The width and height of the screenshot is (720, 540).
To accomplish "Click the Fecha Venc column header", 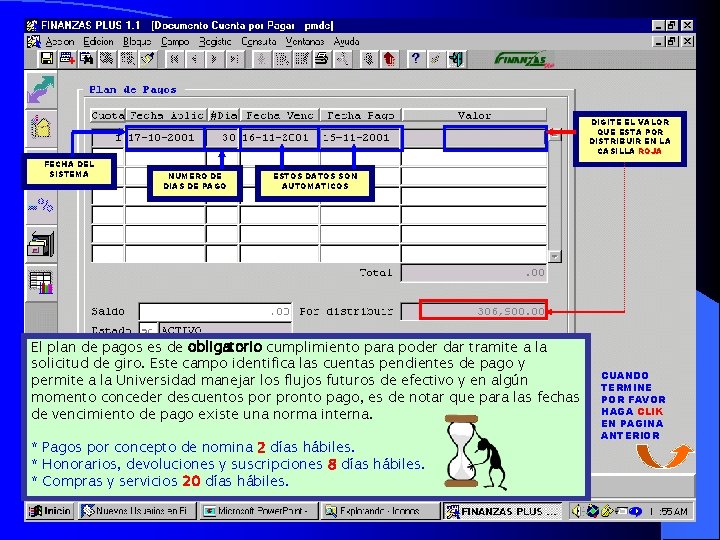I will [x=279, y=115].
